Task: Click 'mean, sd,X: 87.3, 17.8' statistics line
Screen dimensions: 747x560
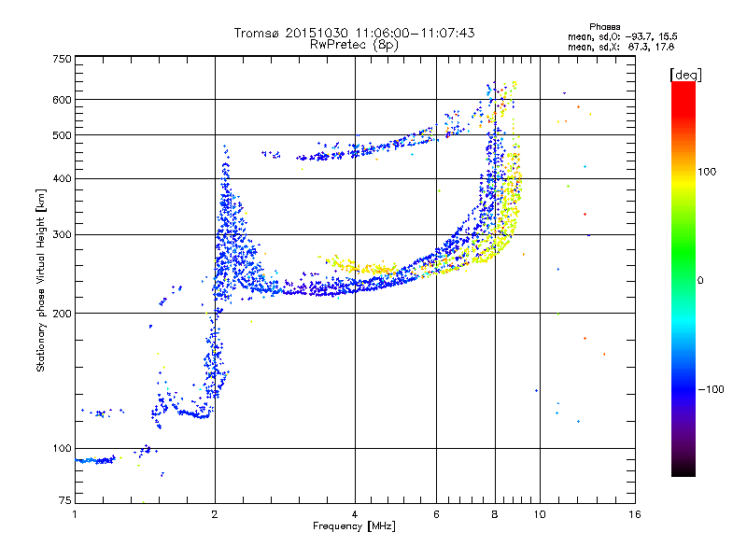Action: 621,48
